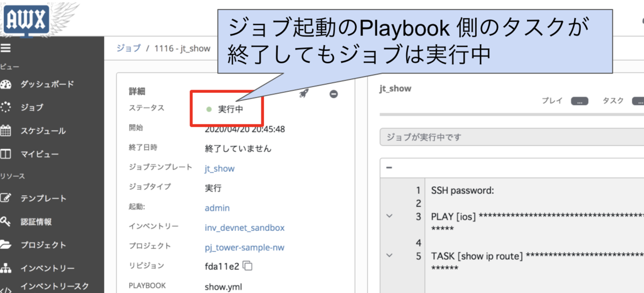
Task: Click start time 2020/04/20 20:45:48
Action: [245, 129]
